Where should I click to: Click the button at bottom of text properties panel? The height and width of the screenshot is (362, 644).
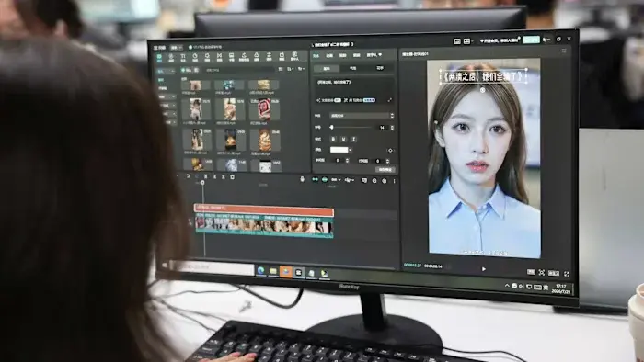click(385, 169)
